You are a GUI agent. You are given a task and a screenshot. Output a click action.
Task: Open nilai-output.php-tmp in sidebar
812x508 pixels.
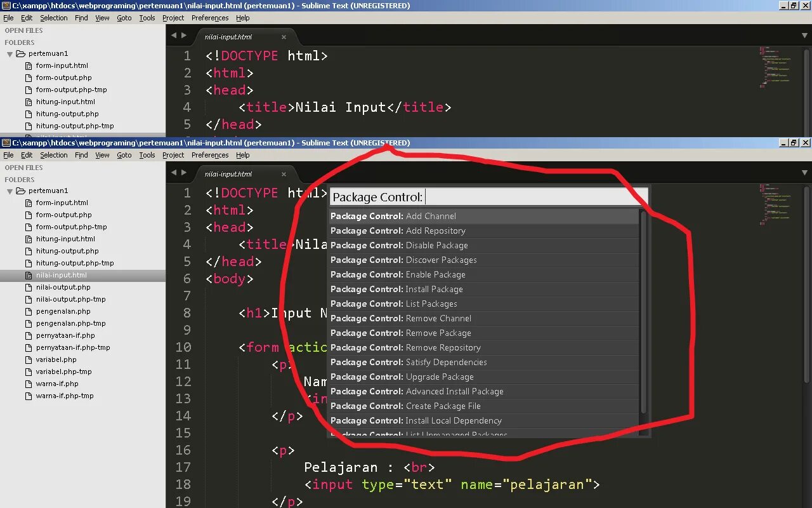click(70, 299)
